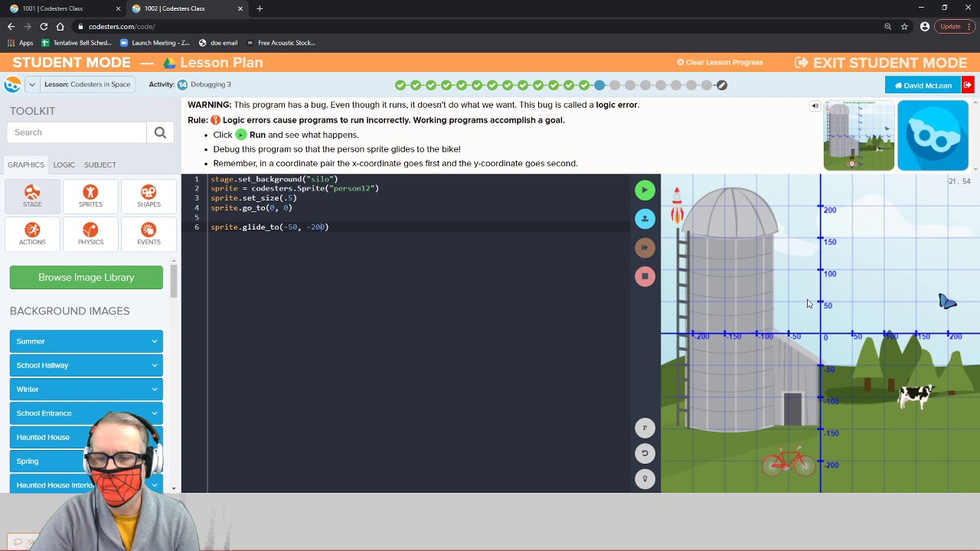The height and width of the screenshot is (551, 980).
Task: Click the brown fast-forward button
Action: click(x=645, y=247)
